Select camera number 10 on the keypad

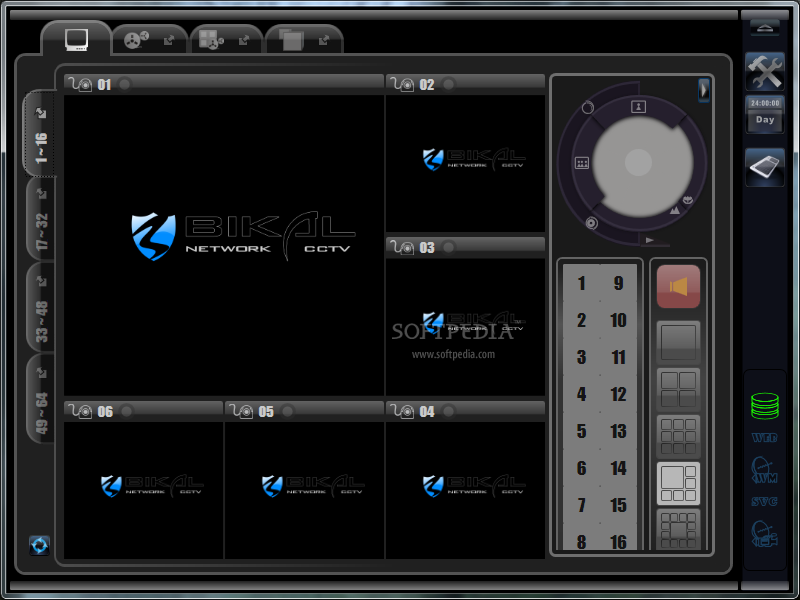[x=618, y=320]
